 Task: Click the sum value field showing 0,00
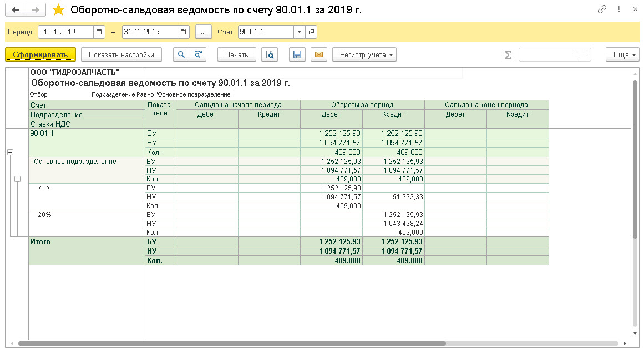click(555, 54)
